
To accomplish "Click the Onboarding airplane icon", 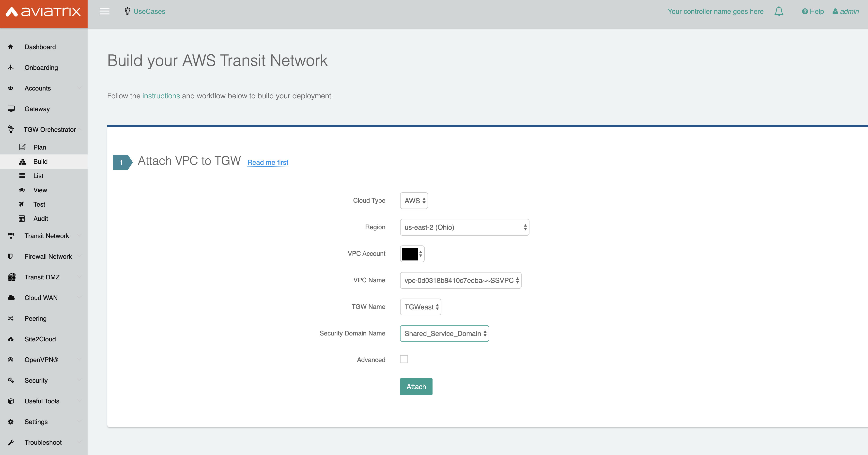I will click(11, 68).
